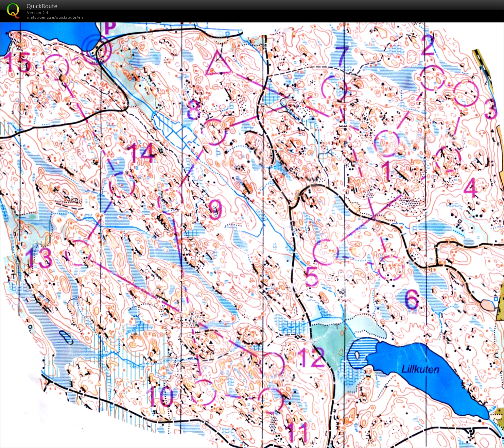
Task: Click control number 2 label
Action: (x=428, y=45)
